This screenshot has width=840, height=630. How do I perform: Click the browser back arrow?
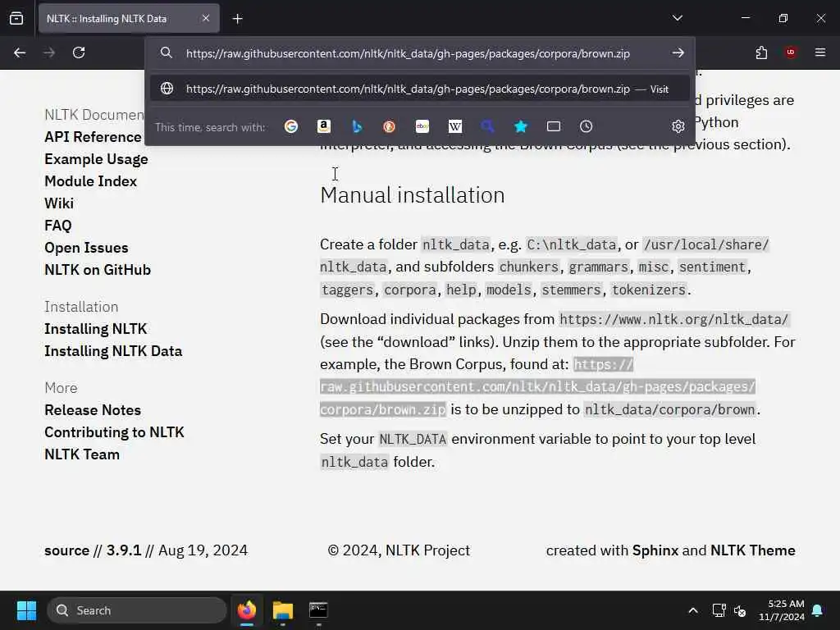[20, 52]
